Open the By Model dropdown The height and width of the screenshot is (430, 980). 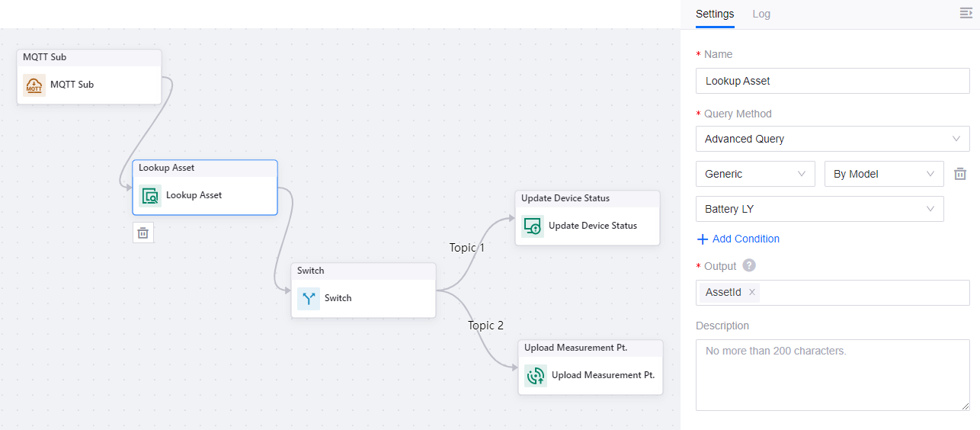[883, 174]
